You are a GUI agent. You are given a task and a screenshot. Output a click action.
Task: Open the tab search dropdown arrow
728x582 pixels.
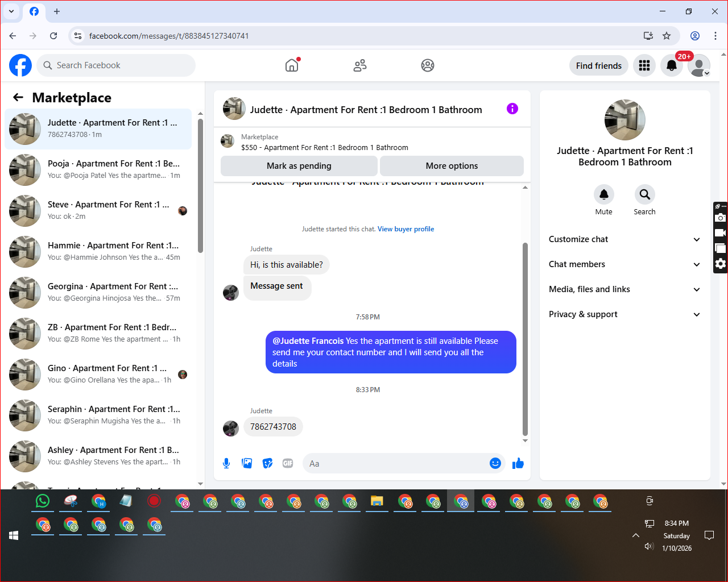(11, 11)
